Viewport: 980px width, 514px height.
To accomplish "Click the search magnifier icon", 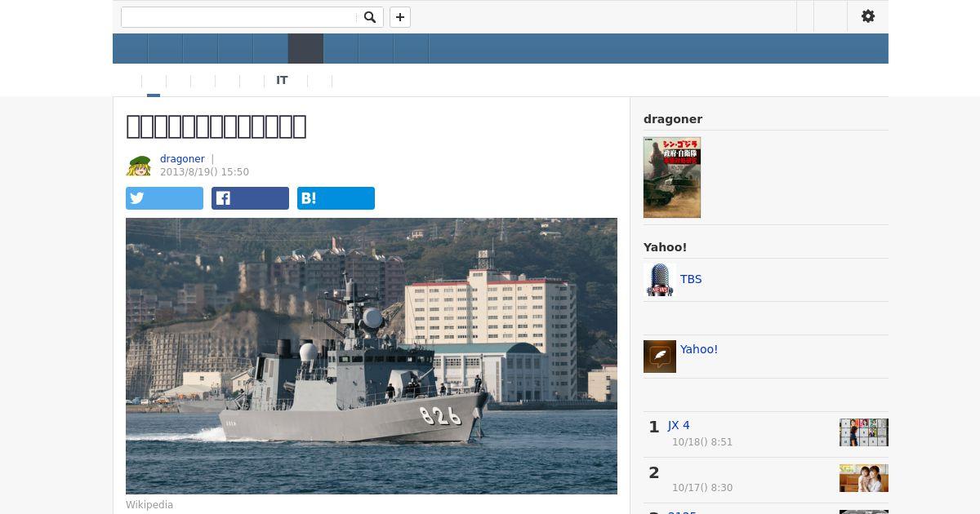I will coord(370,17).
